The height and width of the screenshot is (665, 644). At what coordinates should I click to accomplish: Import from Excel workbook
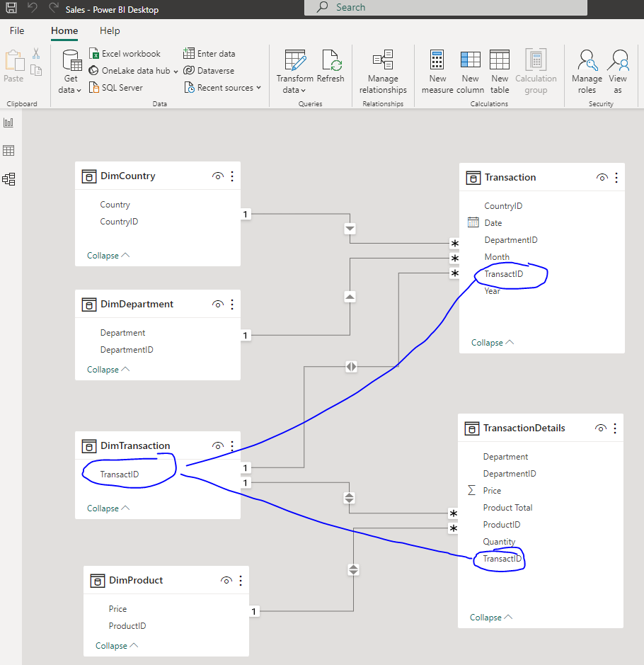coord(125,54)
